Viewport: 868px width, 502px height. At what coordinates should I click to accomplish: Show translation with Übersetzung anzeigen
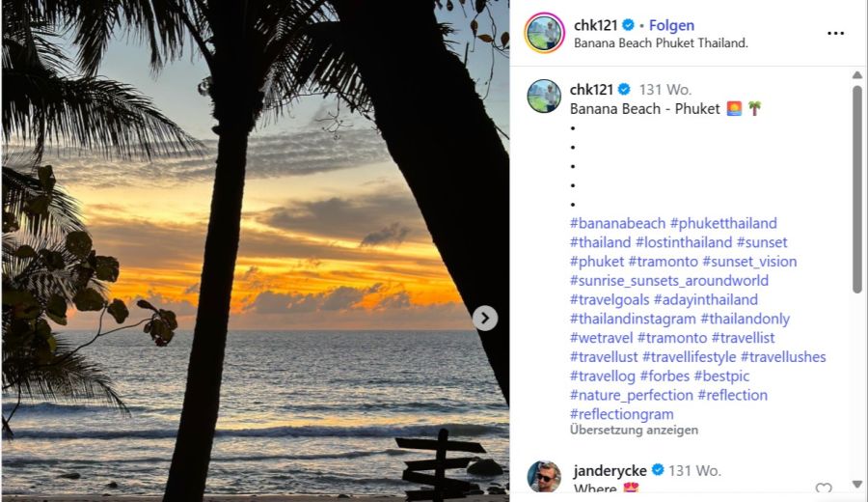tap(634, 430)
